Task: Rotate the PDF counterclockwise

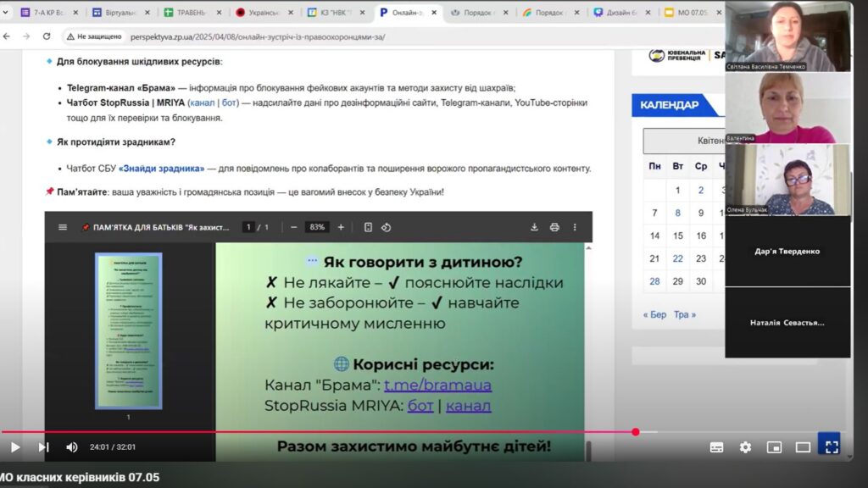Action: tap(387, 227)
